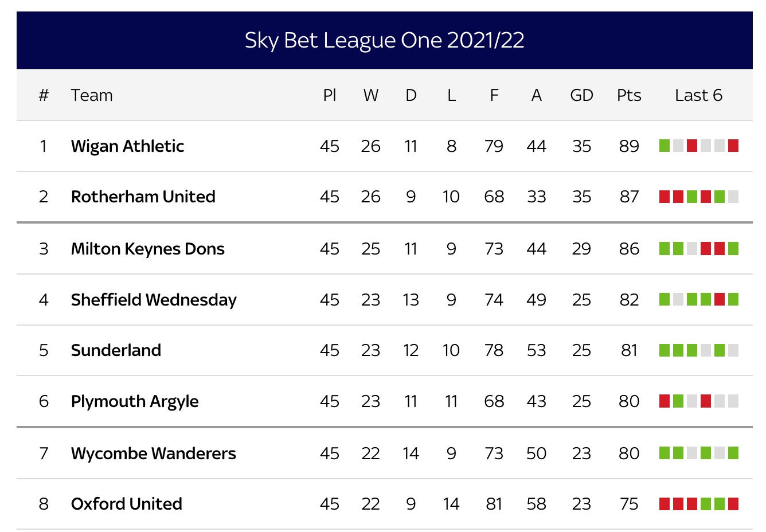Click Oxford United's last red form square

pos(733,504)
